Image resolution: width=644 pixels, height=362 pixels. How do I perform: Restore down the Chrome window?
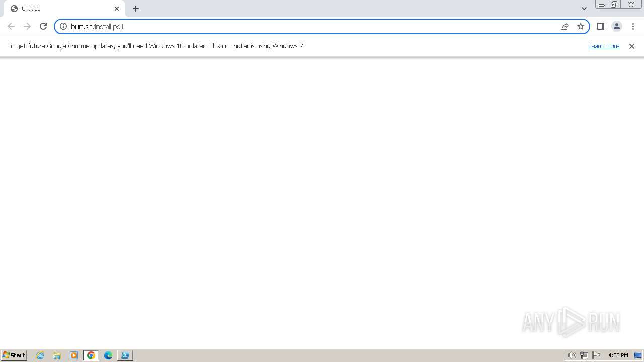(614, 5)
